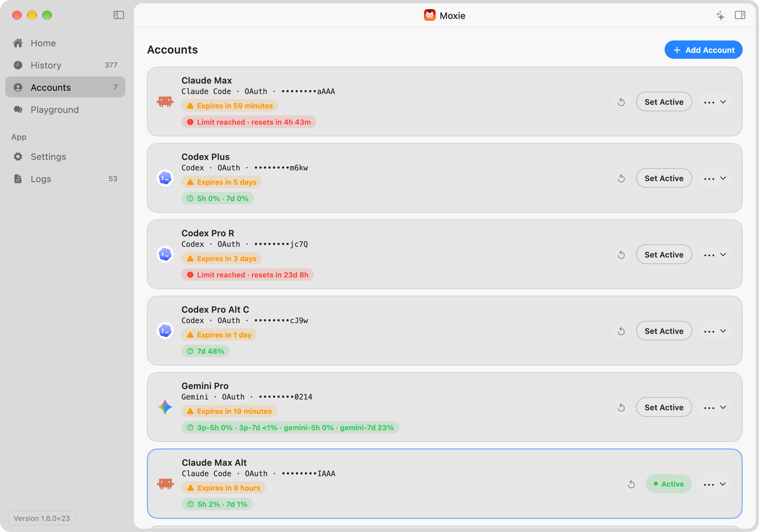
Task: Set Gemini Pro as active
Action: 664,407
